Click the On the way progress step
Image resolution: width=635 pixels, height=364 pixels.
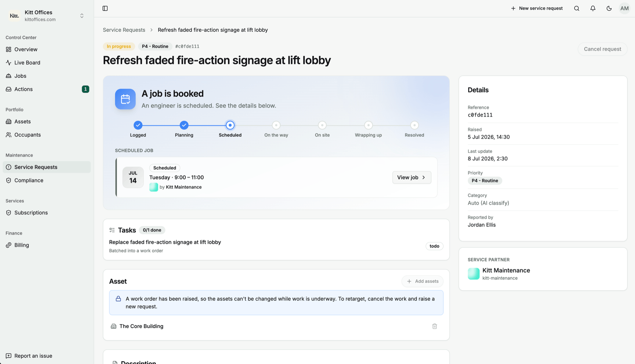point(276,129)
